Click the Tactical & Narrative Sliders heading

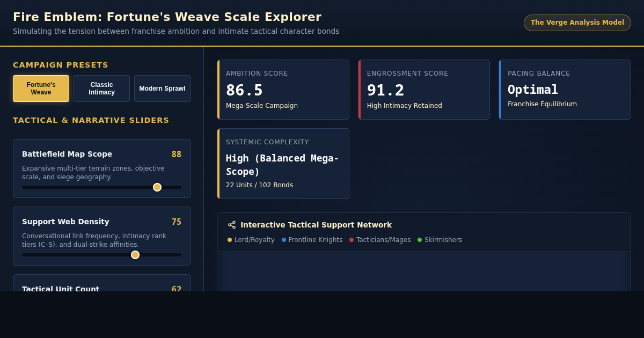tap(91, 120)
